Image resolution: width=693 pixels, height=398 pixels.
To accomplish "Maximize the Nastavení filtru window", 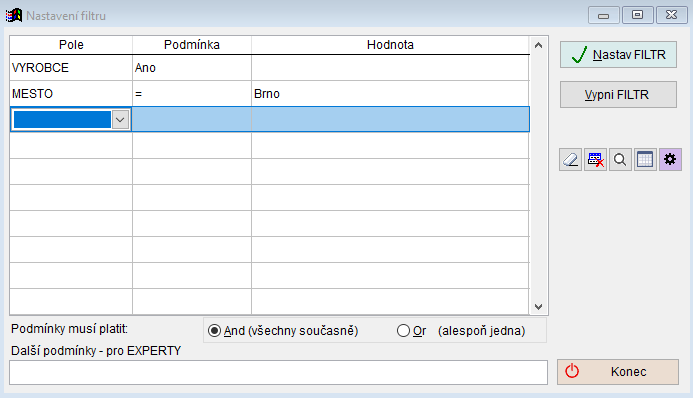I will (637, 15).
